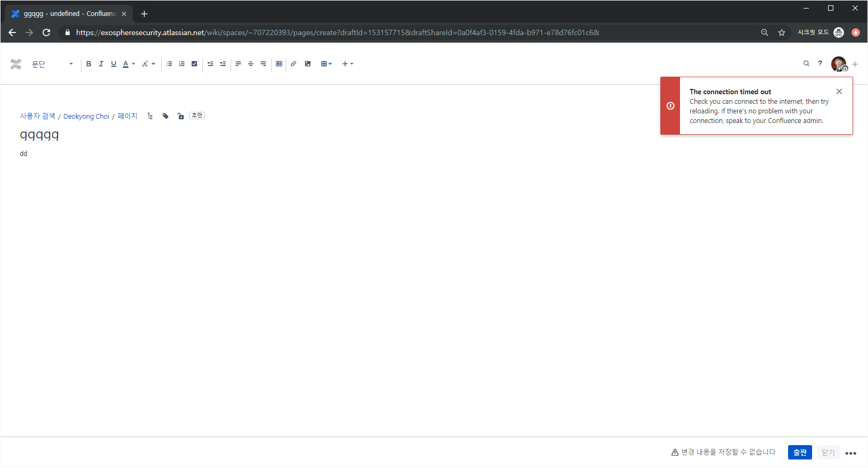Align text left
This screenshot has width=868, height=468.
[238, 64]
